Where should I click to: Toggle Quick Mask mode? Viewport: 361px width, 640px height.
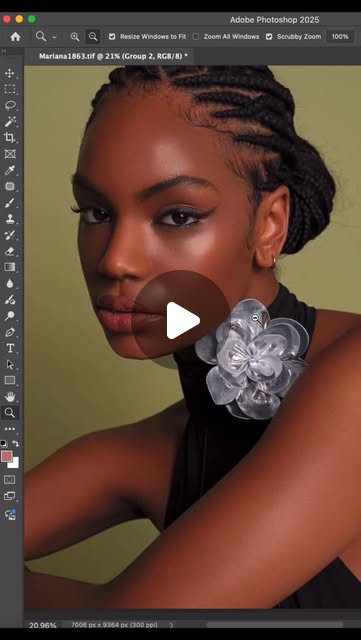[x=10, y=480]
